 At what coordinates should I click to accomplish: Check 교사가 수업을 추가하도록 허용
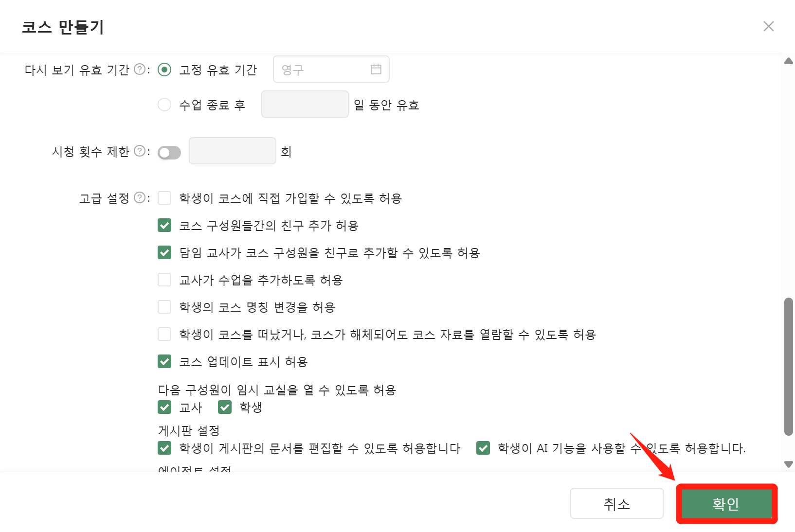coord(164,280)
